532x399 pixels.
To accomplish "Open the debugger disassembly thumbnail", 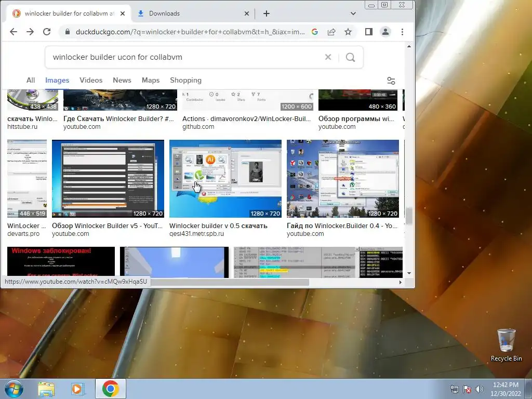I will click(318, 262).
